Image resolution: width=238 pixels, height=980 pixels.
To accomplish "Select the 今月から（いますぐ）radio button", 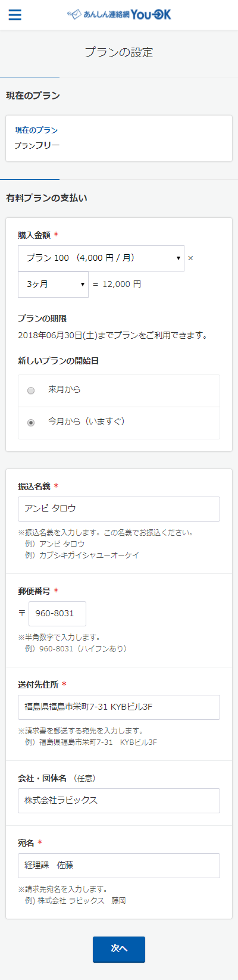I will [x=31, y=423].
